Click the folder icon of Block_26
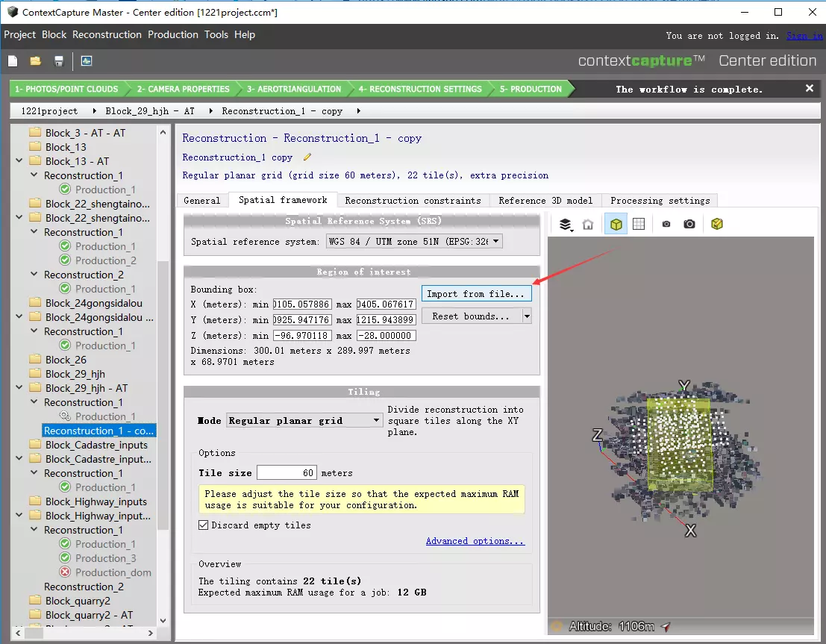Screen dimensions: 826x644 point(35,360)
